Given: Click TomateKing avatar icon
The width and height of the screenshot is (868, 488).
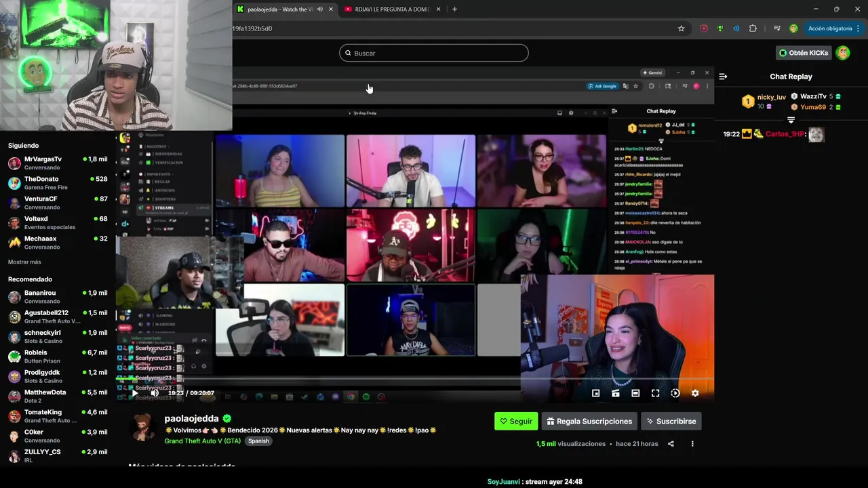Looking at the screenshot, I should 14,416.
